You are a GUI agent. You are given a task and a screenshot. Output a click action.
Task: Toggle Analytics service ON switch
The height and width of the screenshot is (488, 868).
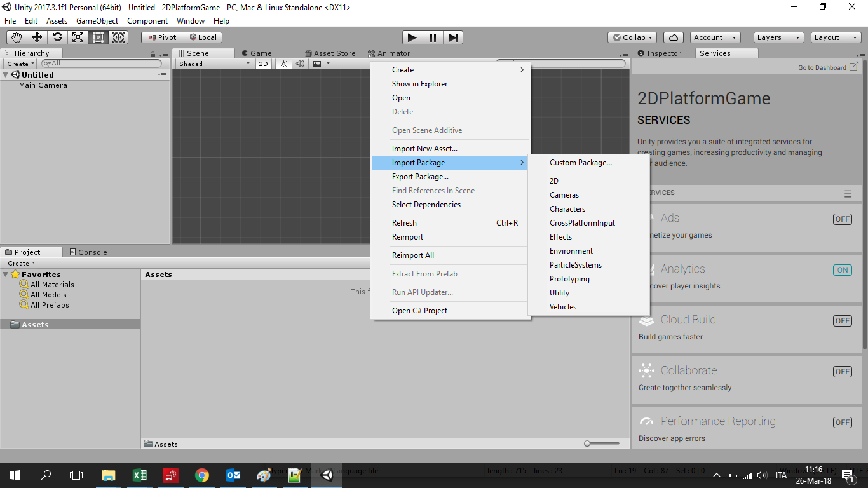[842, 270]
